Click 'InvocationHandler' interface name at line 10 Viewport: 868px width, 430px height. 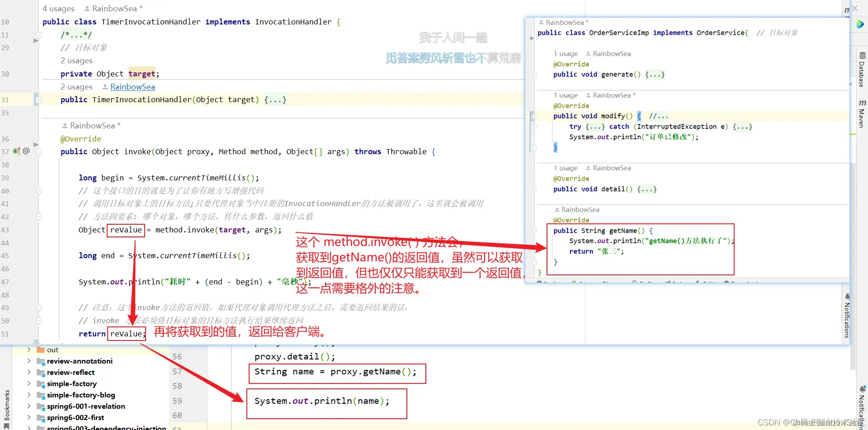[x=293, y=22]
